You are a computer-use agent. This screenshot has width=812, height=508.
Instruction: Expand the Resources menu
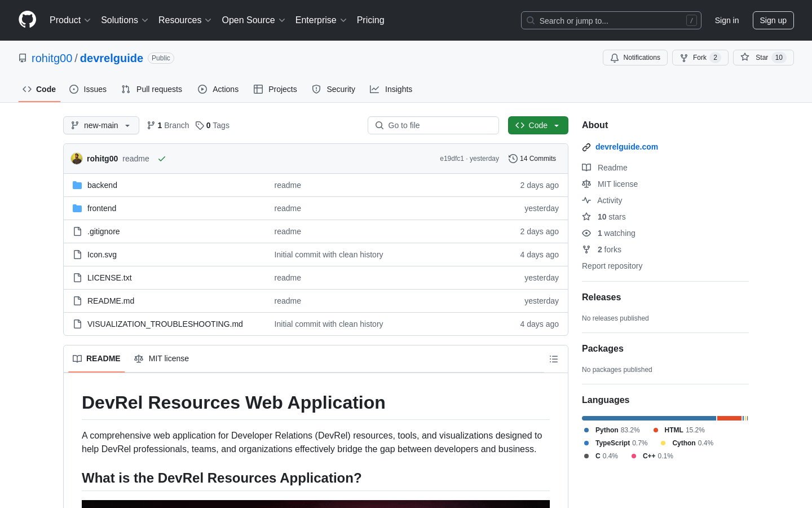pyautogui.click(x=185, y=20)
